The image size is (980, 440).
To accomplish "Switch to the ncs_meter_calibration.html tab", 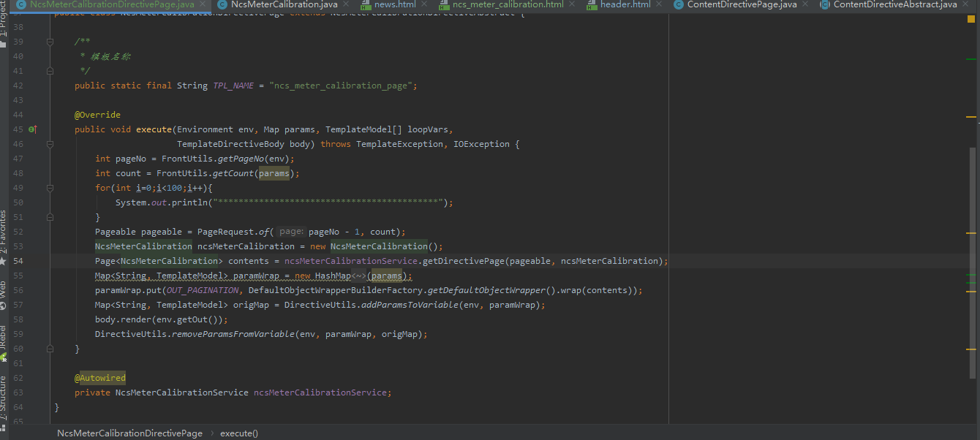I will coord(507,5).
